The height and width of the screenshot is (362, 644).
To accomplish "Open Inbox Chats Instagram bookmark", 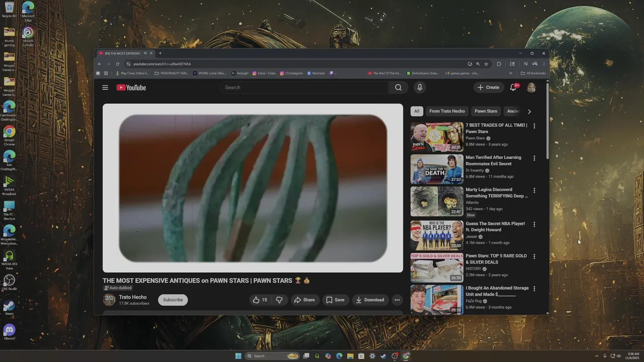I will (264, 73).
